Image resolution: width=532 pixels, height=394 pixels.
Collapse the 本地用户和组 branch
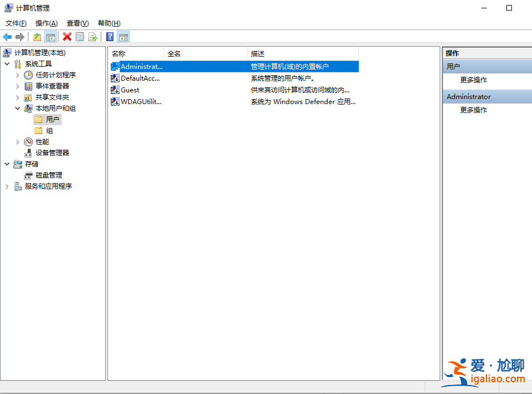tap(17, 108)
